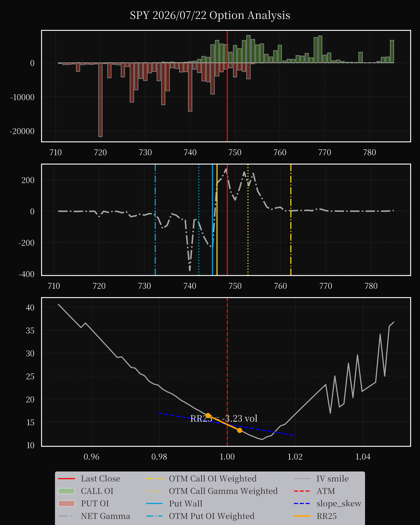
Task: Click the yellow dash-dot line near 762 in gamma chart
Action: point(291,220)
